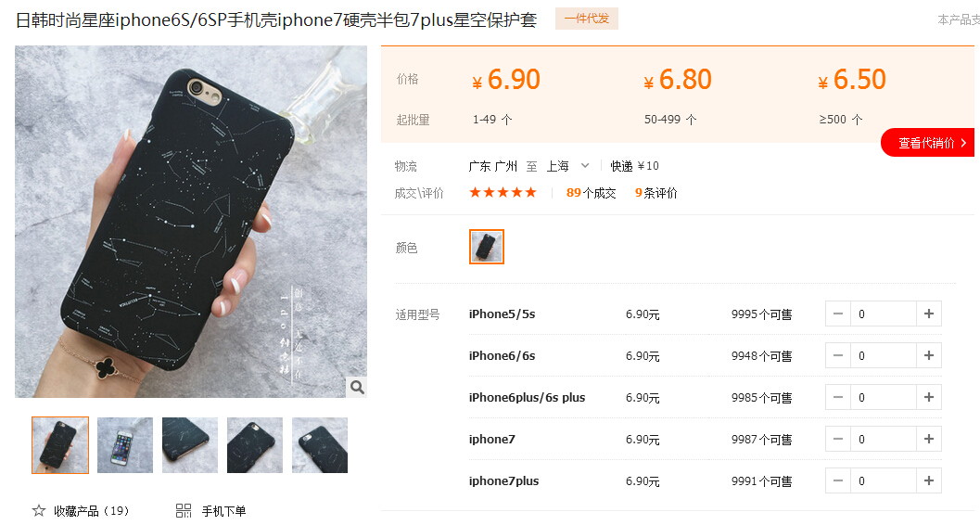Click minus button for iphone7plus row
Screen dimensions: 980x525
(838, 480)
